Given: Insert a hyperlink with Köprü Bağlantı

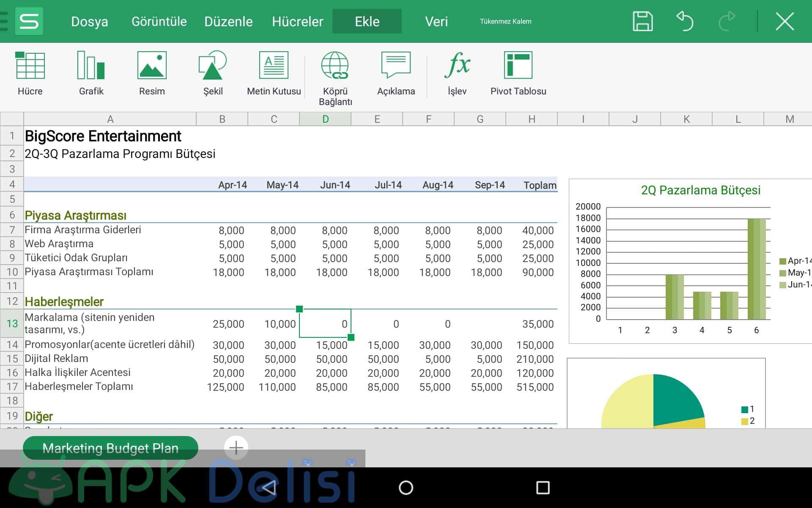Looking at the screenshot, I should click(x=335, y=79).
